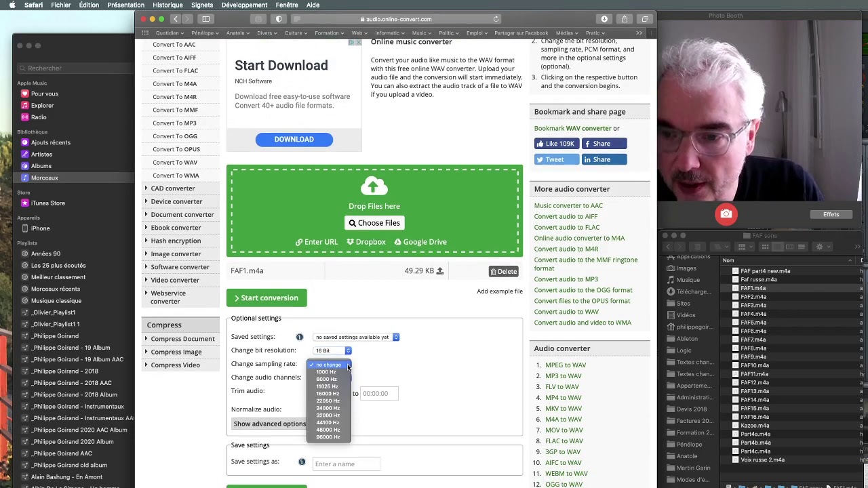Click the Enter a name field
This screenshot has height=488, width=868.
(347, 464)
